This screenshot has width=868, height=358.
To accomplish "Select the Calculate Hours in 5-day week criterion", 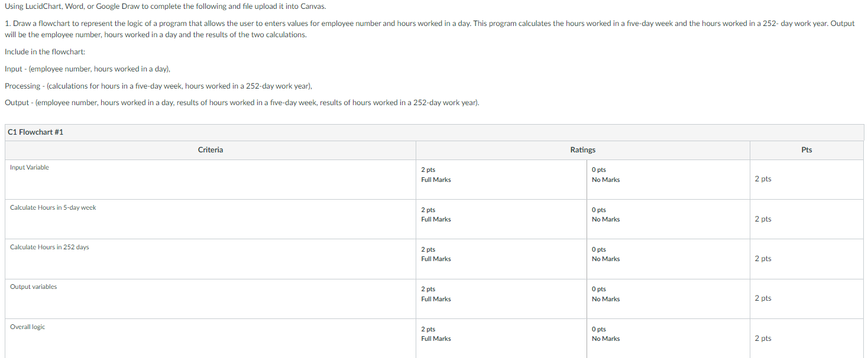I will click(x=53, y=207).
